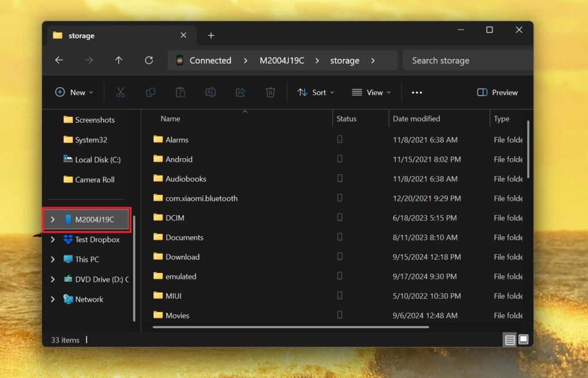588x378 pixels.
Task: Switch to large thumbnails using bottom-right toggle
Action: pyautogui.click(x=523, y=340)
